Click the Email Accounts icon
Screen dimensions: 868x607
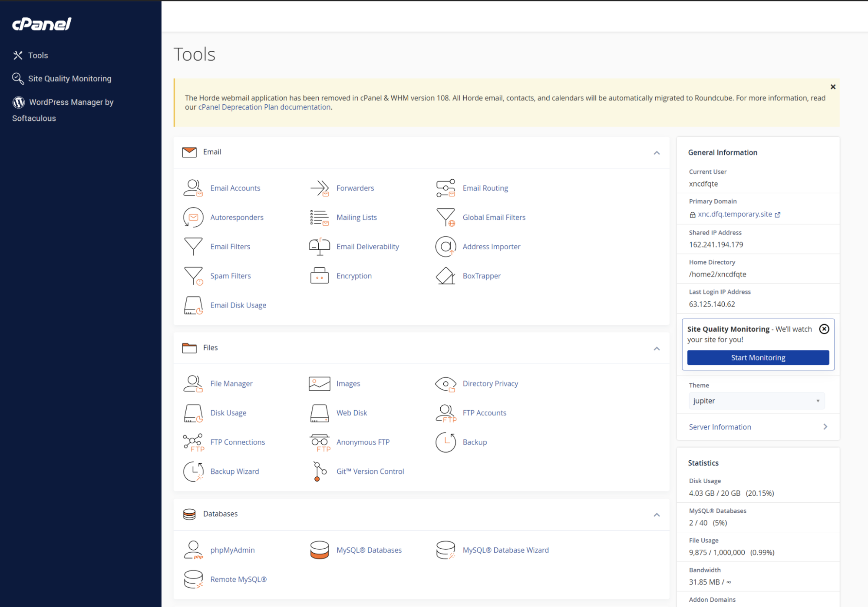193,188
